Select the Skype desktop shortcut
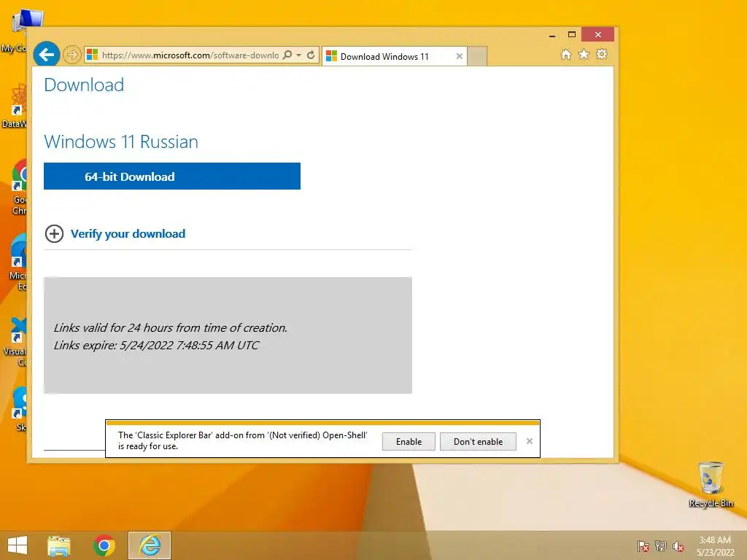This screenshot has width=747, height=560. point(20,408)
